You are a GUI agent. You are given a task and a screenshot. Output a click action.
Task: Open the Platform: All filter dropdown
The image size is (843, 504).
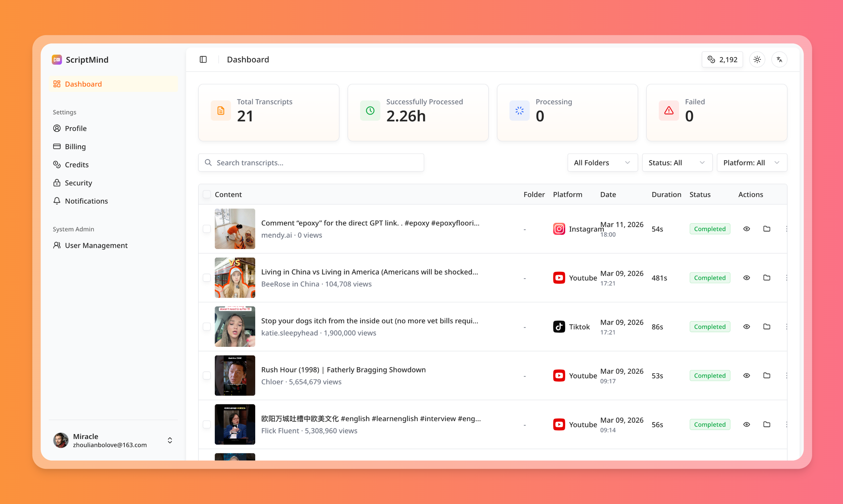751,163
